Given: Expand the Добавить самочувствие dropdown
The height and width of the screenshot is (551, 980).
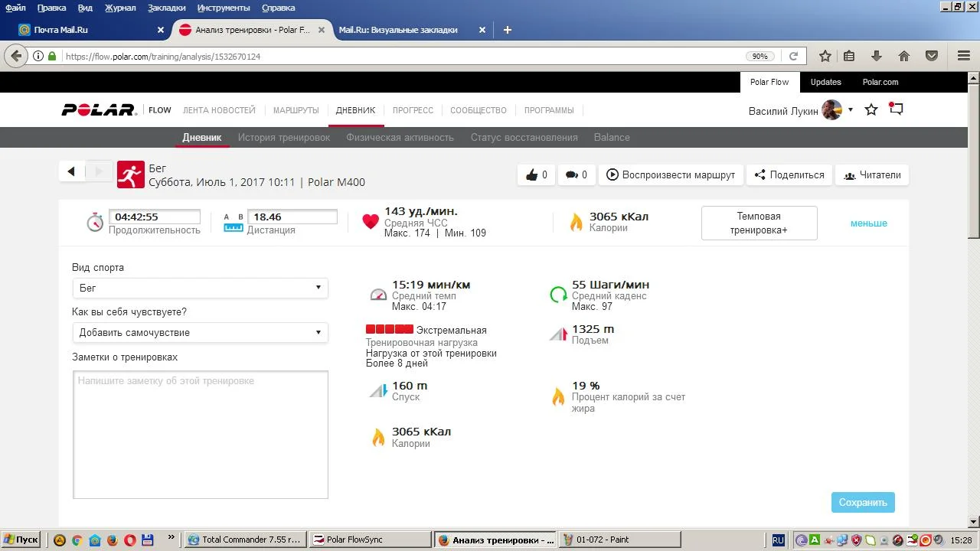Looking at the screenshot, I should pos(200,332).
